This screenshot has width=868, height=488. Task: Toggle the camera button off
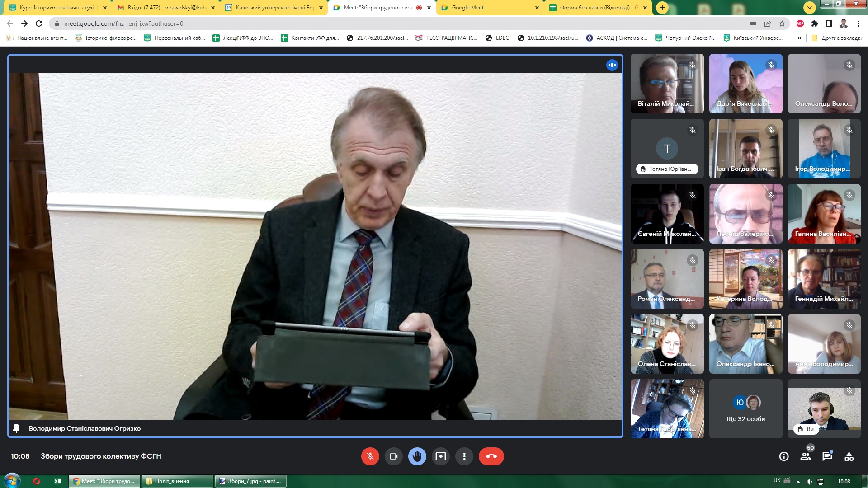pyautogui.click(x=393, y=456)
